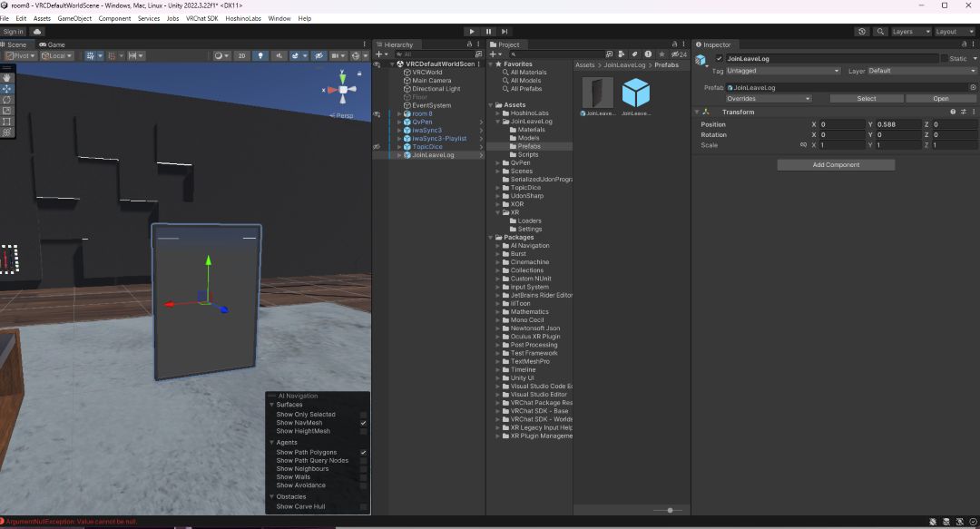The image size is (980, 529).
Task: Toggle scene audio in the Scene toolbar
Action: pos(278,56)
